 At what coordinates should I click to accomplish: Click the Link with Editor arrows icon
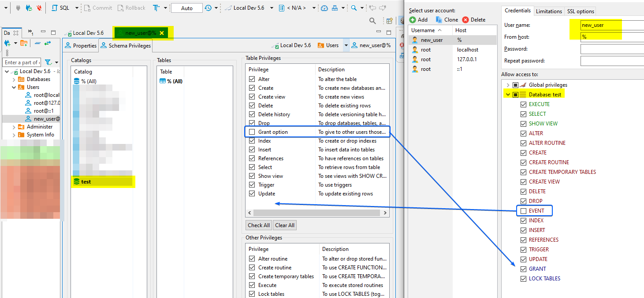[48, 43]
